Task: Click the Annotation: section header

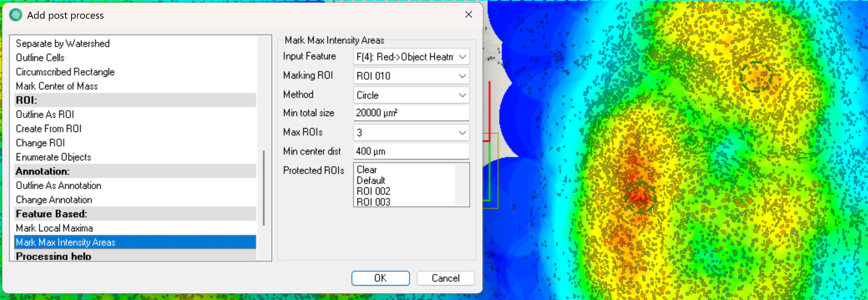Action: (135, 171)
